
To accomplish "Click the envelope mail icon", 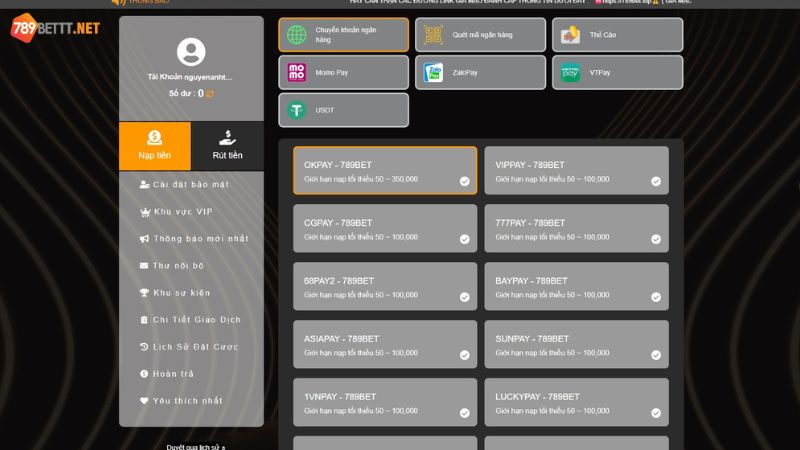I will 144,266.
